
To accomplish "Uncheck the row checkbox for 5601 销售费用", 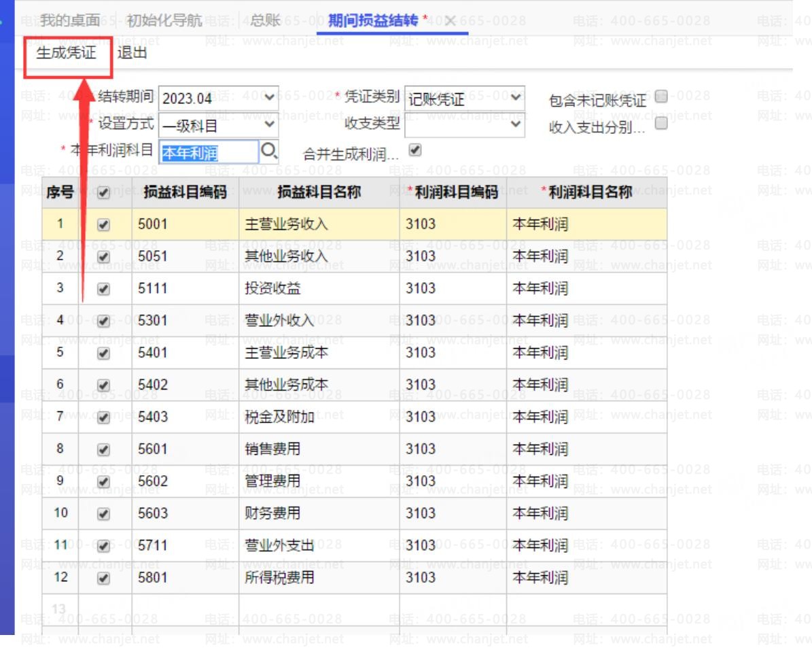I will pos(103,450).
